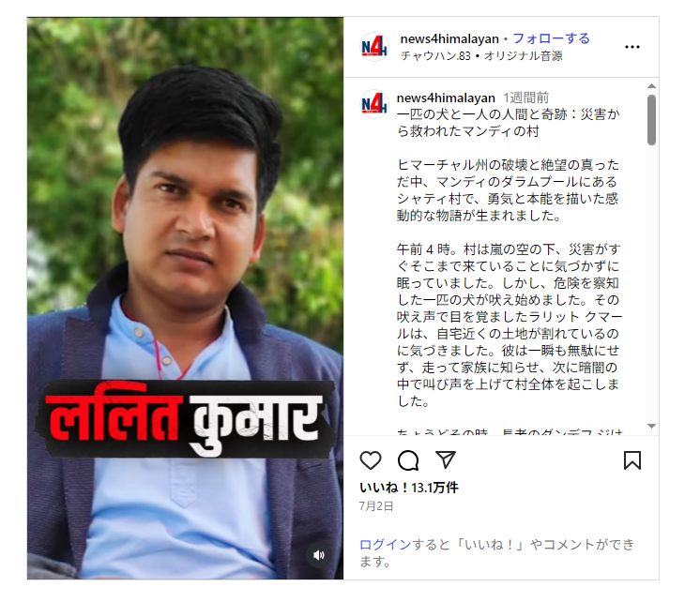Open the チャウハン.83 オリジナル音源 audio link
The width and height of the screenshot is (700, 602).
pyautogui.click(x=481, y=55)
